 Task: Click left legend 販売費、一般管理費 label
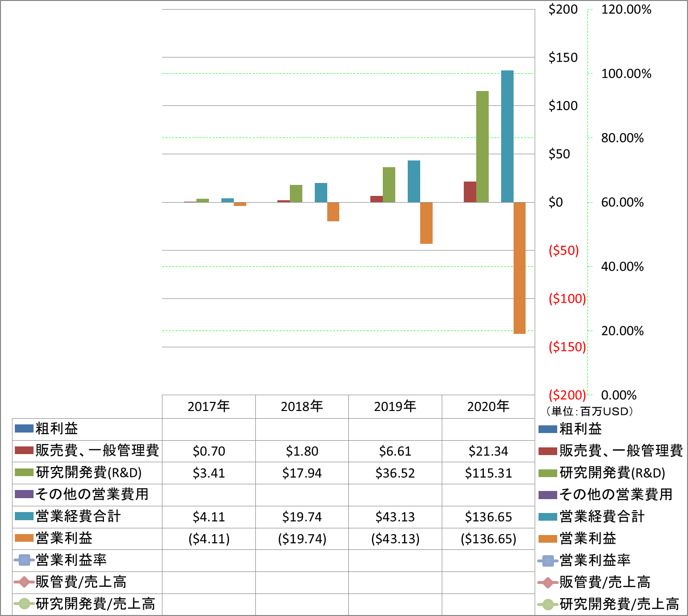pyautogui.click(x=97, y=451)
